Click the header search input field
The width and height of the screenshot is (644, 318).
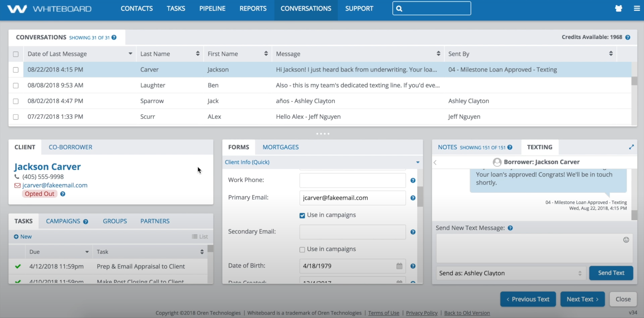click(432, 8)
